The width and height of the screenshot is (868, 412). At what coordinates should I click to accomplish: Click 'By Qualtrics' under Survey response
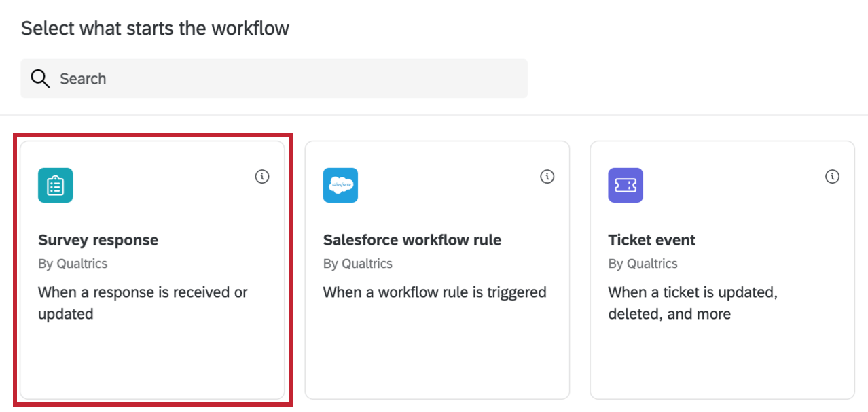click(x=73, y=264)
